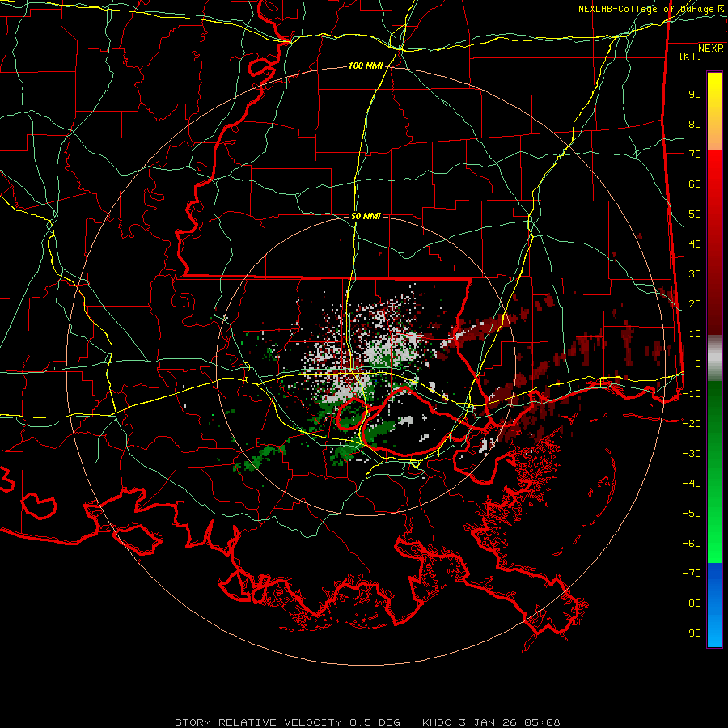The width and height of the screenshot is (728, 728).
Task: Click the -40 scale value
Action: click(692, 484)
